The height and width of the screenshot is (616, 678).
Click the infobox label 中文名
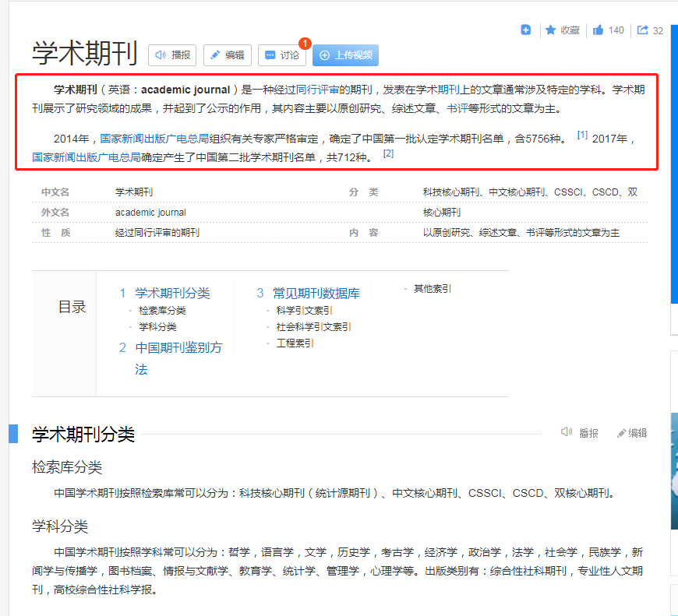click(55, 192)
